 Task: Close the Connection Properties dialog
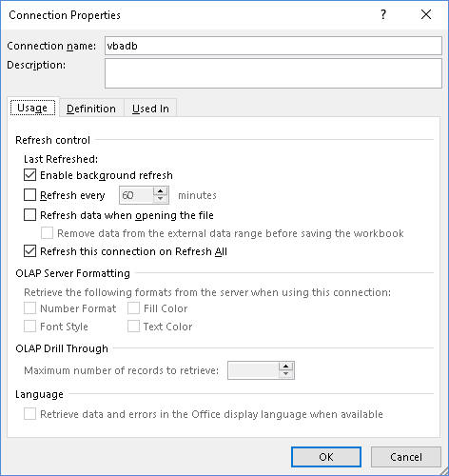tap(426, 14)
